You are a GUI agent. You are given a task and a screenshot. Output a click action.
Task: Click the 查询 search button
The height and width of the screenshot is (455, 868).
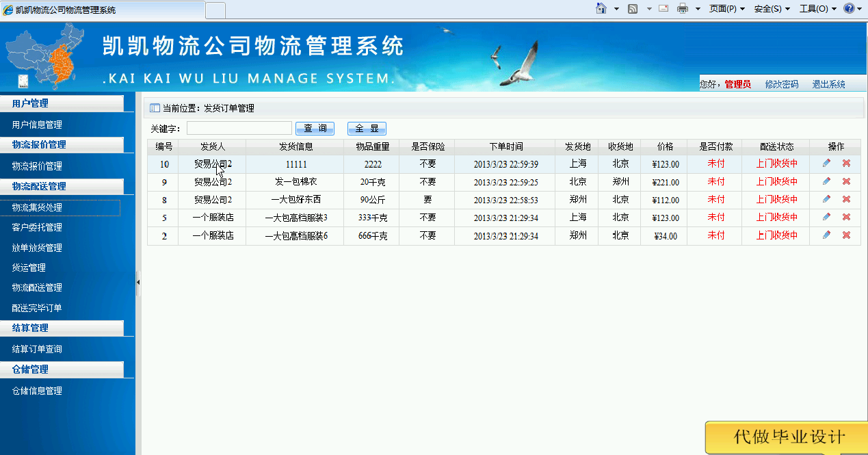pyautogui.click(x=315, y=129)
